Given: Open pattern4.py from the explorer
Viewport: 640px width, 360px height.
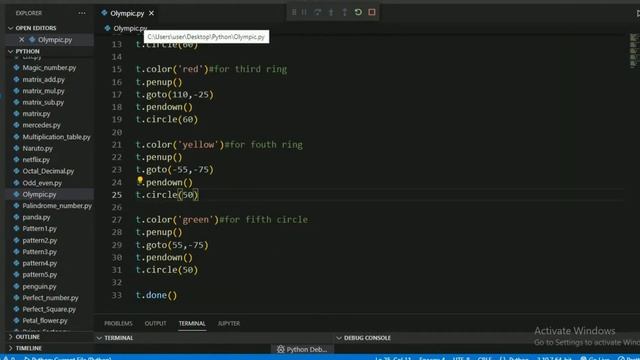Looking at the screenshot, I should coord(40,264).
